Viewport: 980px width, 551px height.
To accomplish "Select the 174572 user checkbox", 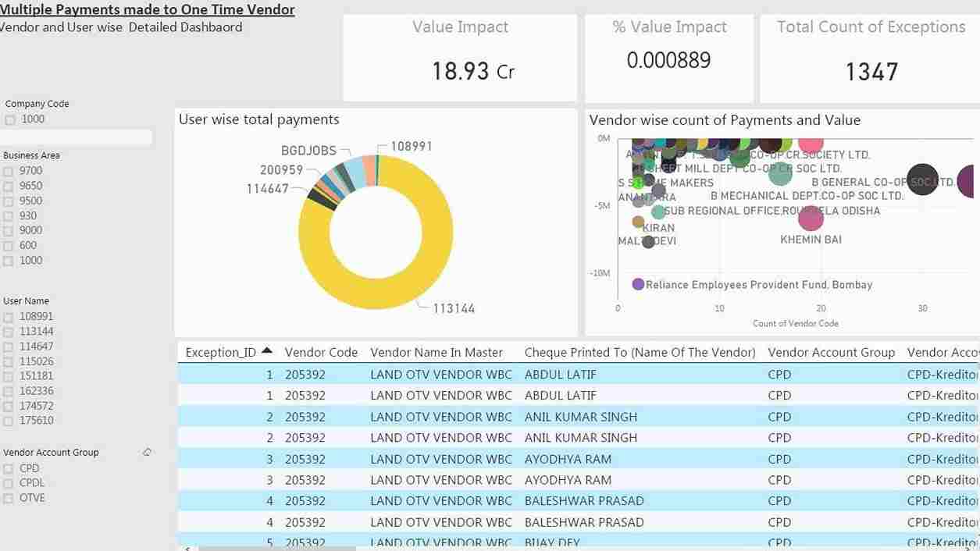I will point(8,407).
